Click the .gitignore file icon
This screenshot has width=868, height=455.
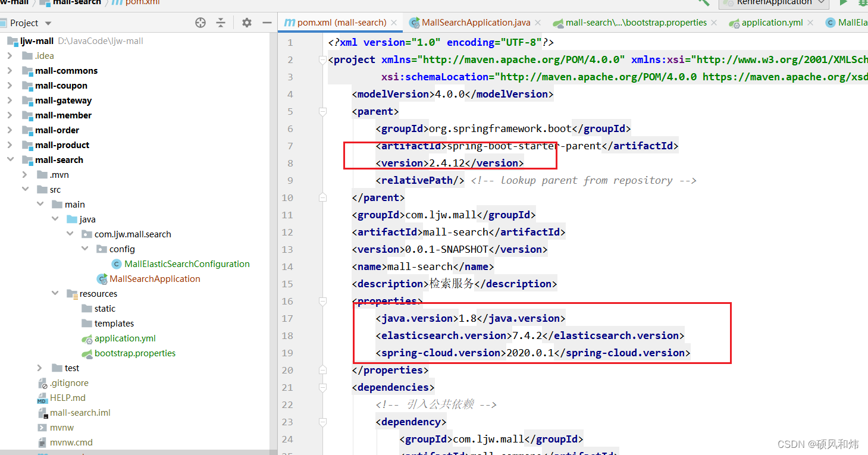42,383
